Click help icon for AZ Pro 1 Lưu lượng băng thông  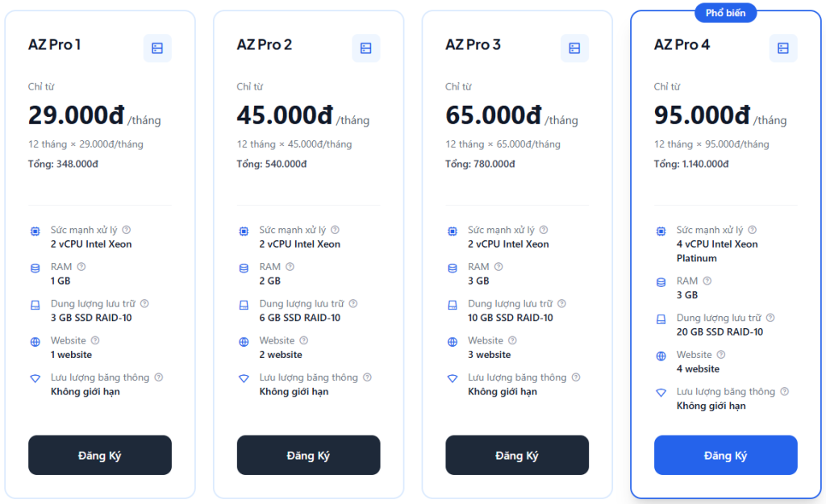click(x=158, y=377)
